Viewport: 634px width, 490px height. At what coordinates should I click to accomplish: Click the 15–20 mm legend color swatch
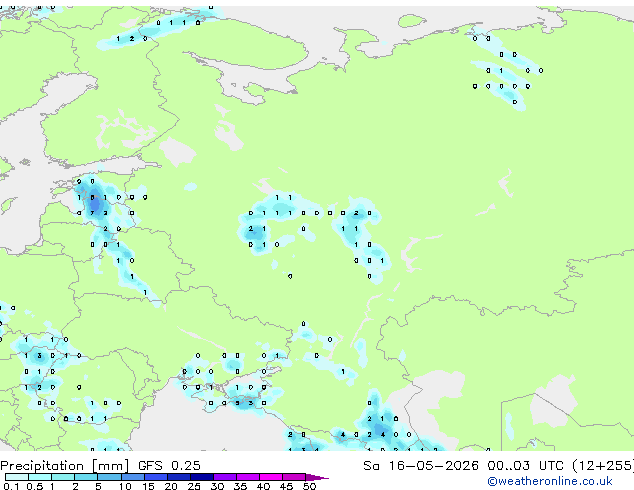[x=156, y=477]
